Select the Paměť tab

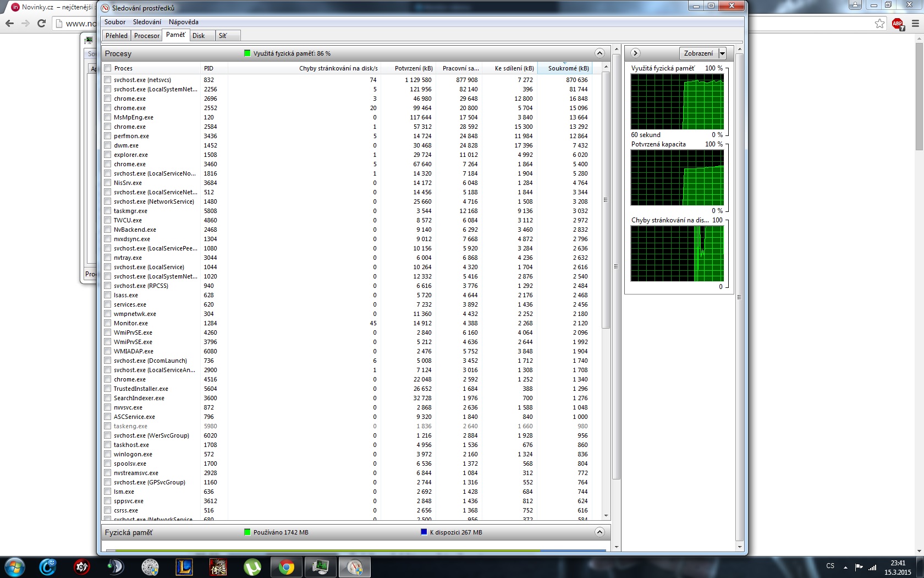click(x=175, y=35)
